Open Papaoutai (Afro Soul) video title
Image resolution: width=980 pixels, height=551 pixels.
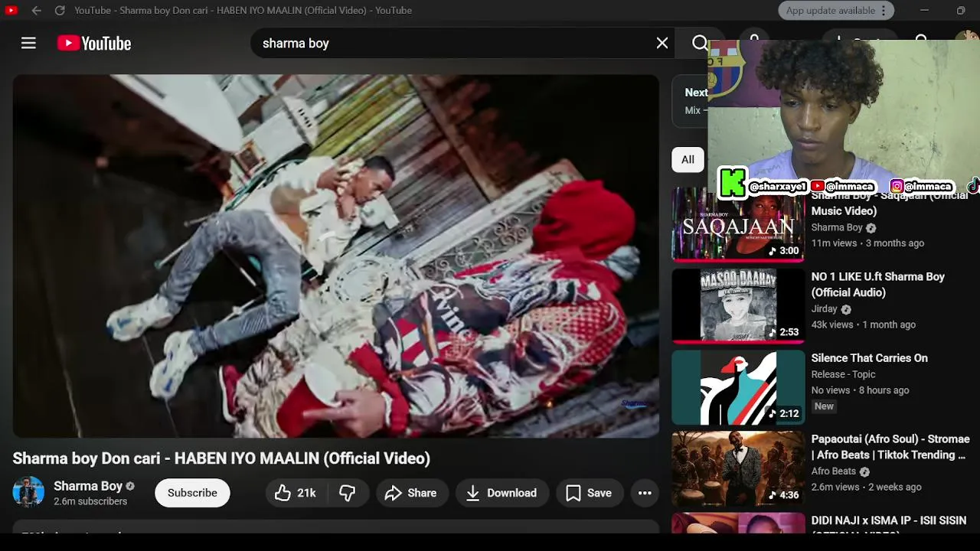pos(890,447)
